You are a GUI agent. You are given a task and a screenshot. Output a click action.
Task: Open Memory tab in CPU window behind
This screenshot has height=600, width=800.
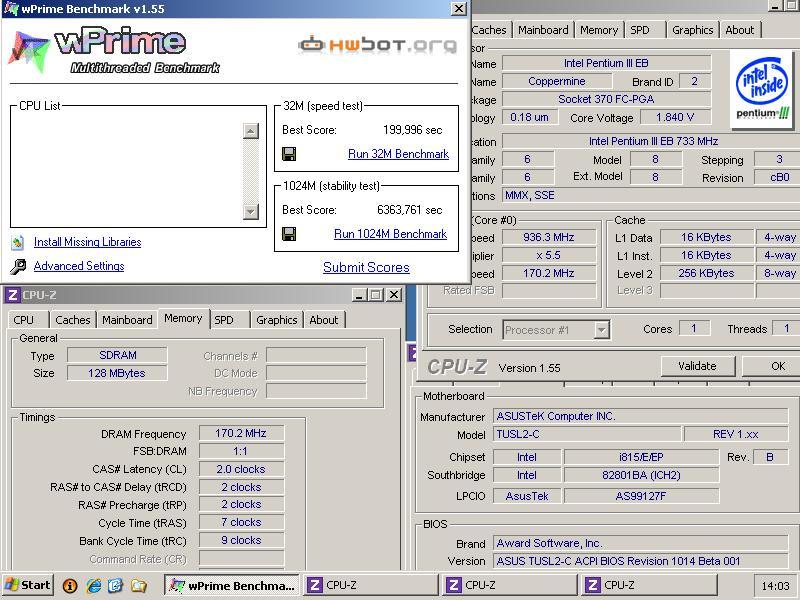(599, 30)
